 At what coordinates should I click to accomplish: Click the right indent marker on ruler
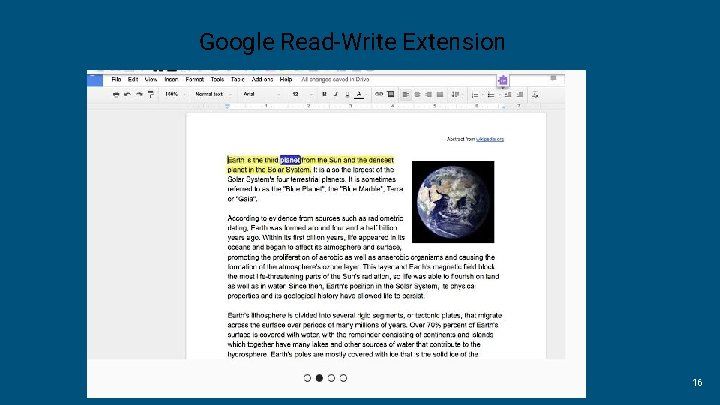504,107
